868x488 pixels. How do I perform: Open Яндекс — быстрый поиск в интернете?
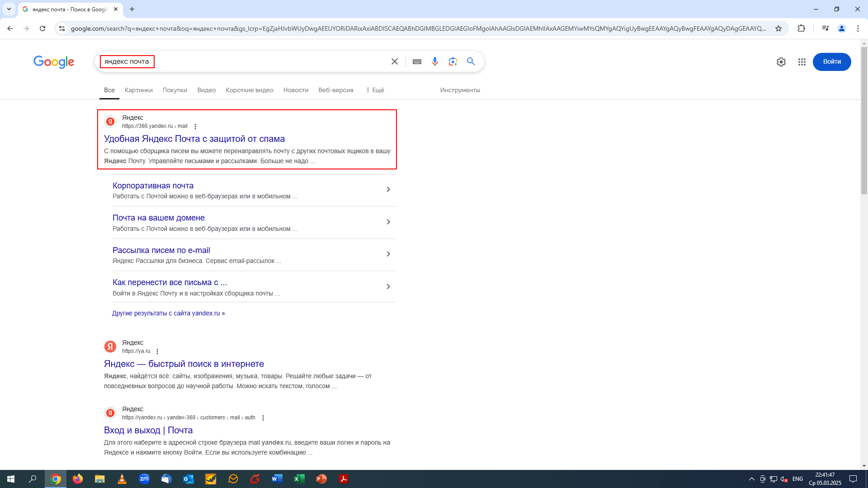coord(184,364)
